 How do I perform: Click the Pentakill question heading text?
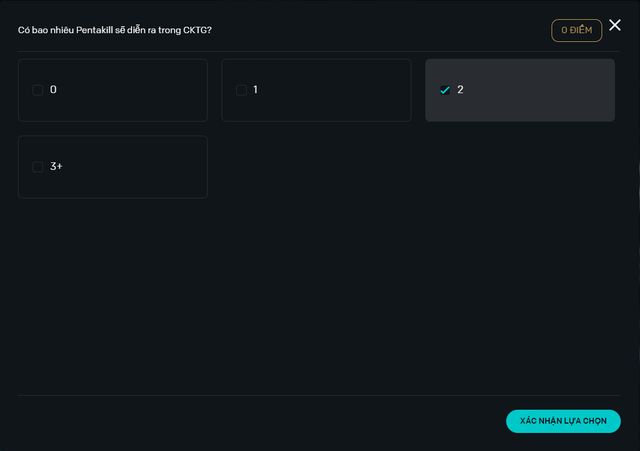pos(115,30)
